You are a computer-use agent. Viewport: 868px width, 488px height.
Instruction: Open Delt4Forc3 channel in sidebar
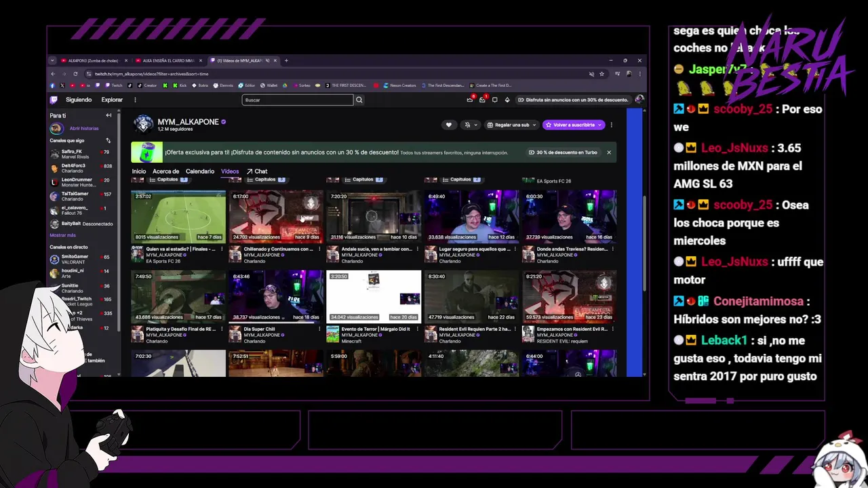pyautogui.click(x=81, y=168)
